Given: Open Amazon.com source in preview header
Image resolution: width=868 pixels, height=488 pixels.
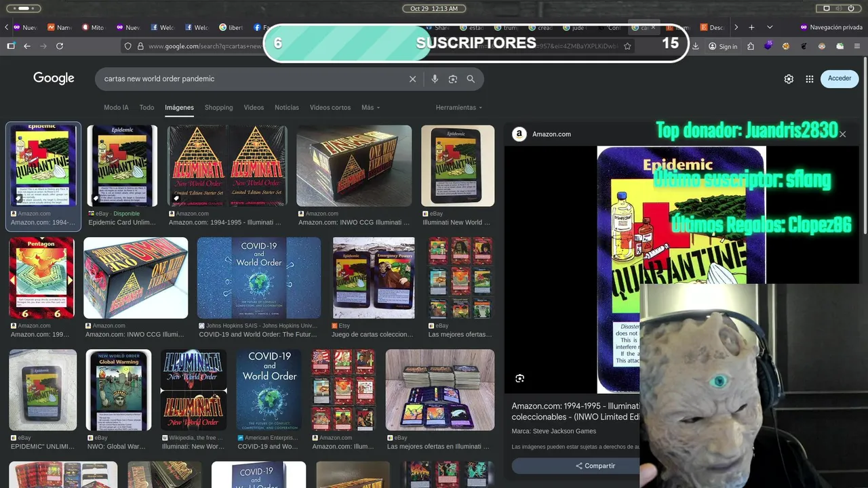Looking at the screenshot, I should click(x=542, y=134).
